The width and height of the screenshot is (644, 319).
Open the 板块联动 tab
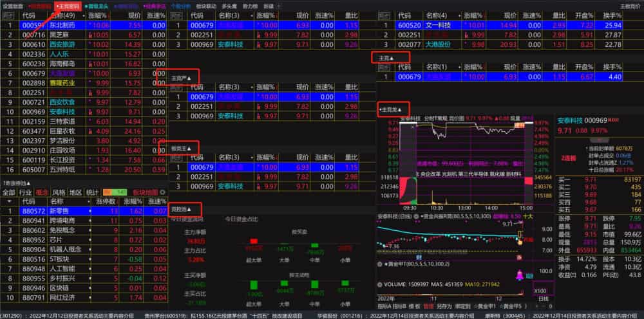point(206,6)
